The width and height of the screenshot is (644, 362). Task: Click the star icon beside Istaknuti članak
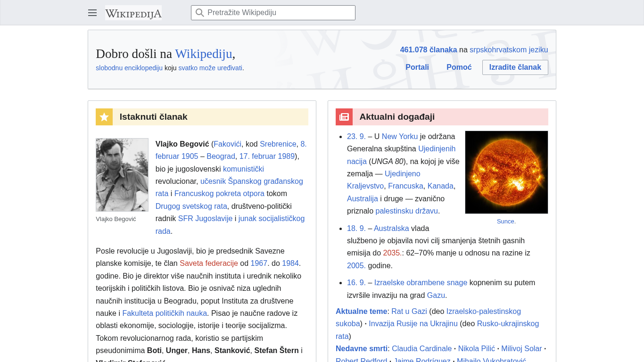pyautogui.click(x=104, y=117)
